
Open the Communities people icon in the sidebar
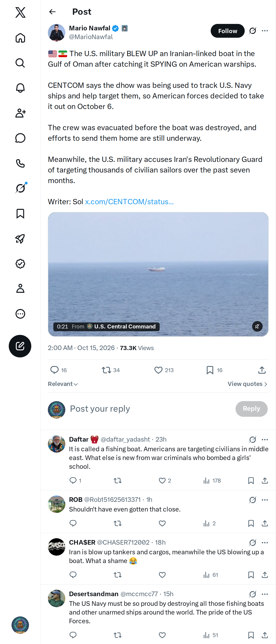20,113
